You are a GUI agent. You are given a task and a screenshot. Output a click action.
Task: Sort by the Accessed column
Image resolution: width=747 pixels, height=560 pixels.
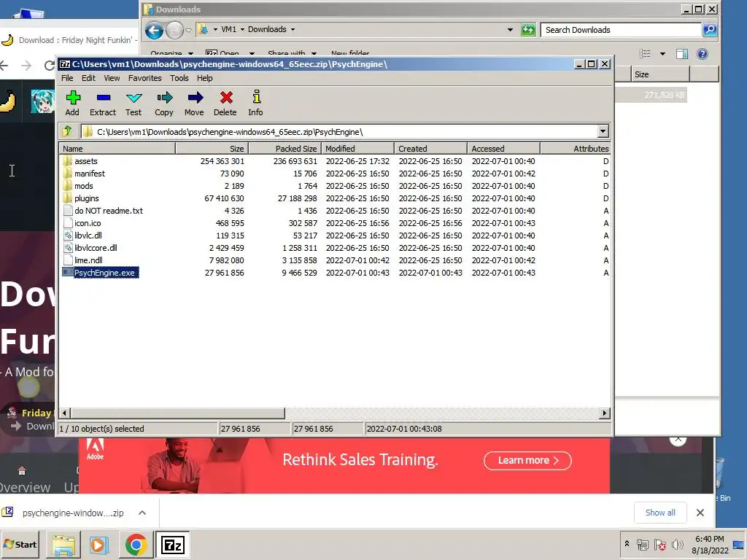(503, 149)
